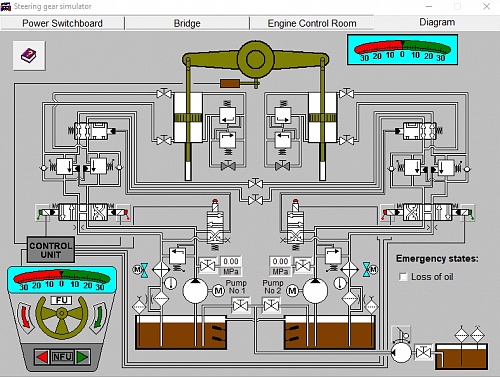
Task: Open the valve next to the hand pump
Action: [x=423, y=352]
